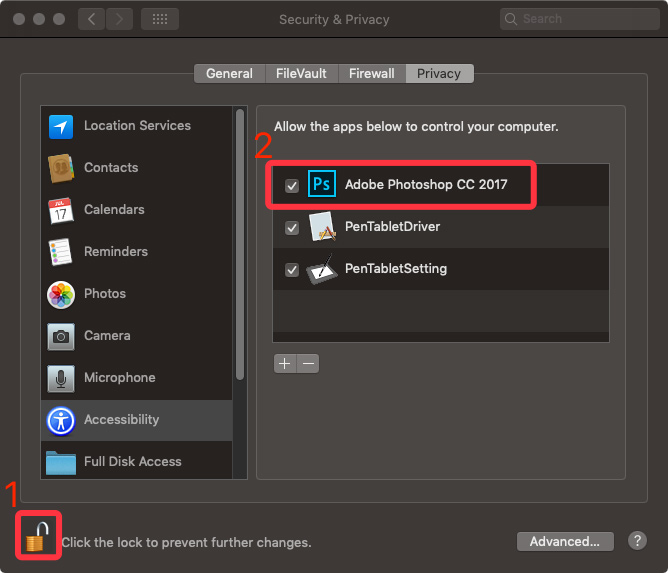This screenshot has height=573, width=668.
Task: Click the Advanced... button
Action: coord(565,541)
